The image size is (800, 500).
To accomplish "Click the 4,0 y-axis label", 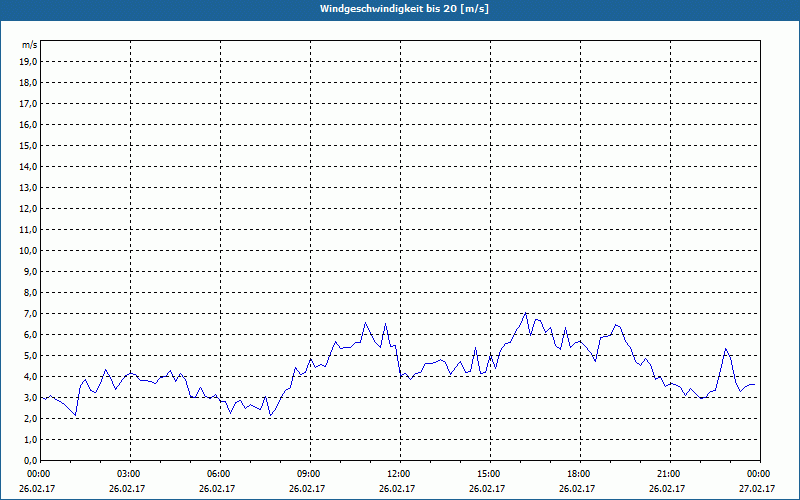I will (x=30, y=377).
